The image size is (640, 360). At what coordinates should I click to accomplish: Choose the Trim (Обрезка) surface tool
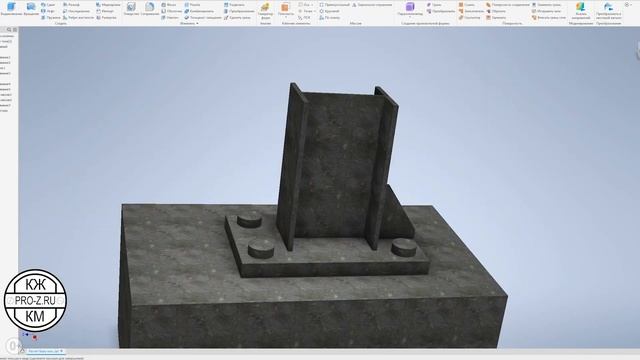pyautogui.click(x=496, y=11)
